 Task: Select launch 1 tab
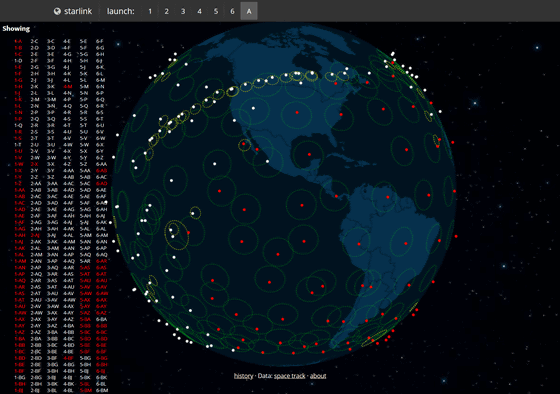(150, 11)
